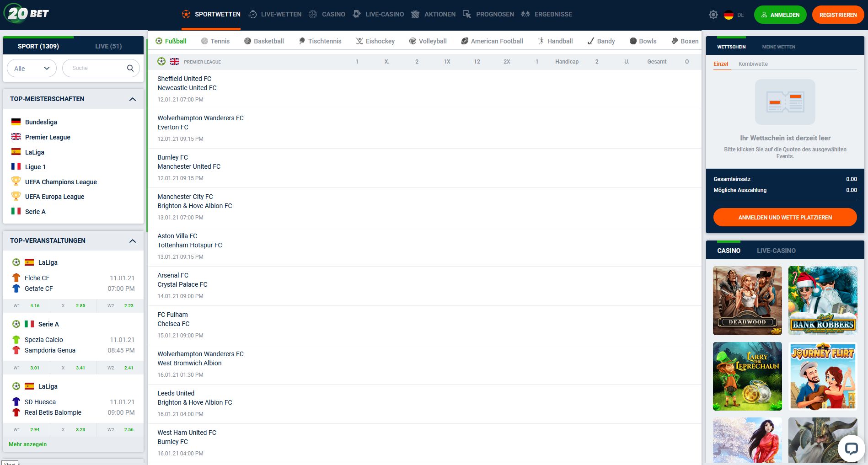Click UEFA Europa League trophy icon
Screen dimensions: 868x465
[x=16, y=196]
